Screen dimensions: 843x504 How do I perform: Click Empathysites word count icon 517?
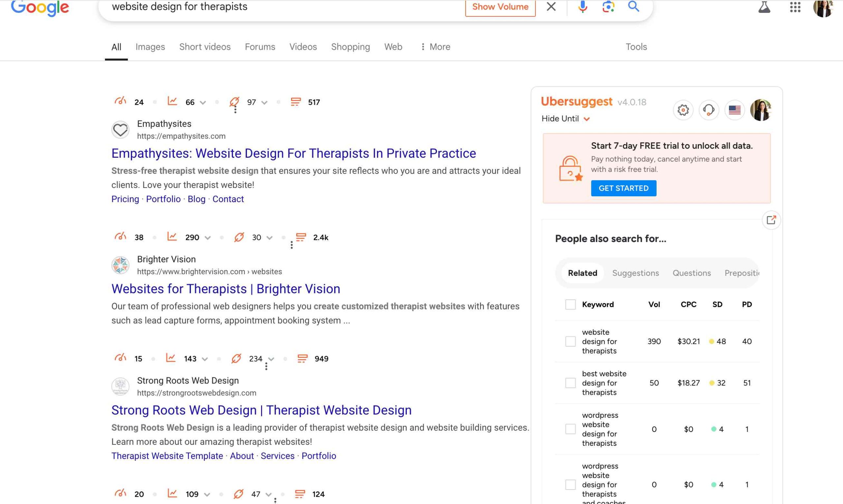tap(295, 102)
